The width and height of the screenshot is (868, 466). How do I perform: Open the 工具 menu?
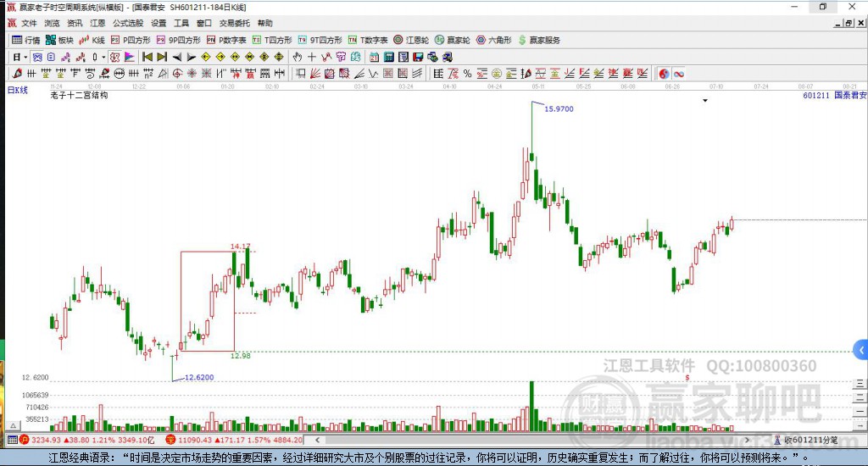pyautogui.click(x=181, y=23)
